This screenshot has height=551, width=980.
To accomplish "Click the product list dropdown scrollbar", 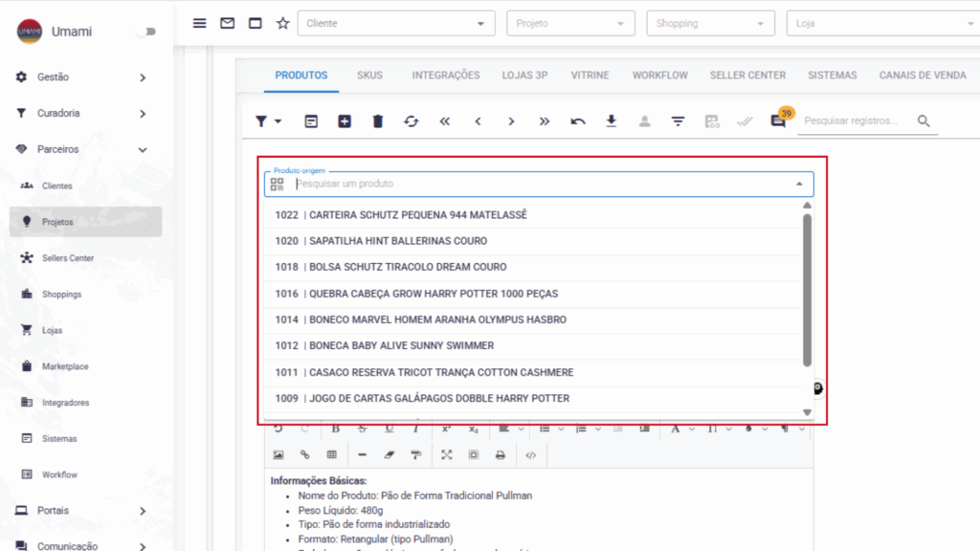I will (x=807, y=287).
